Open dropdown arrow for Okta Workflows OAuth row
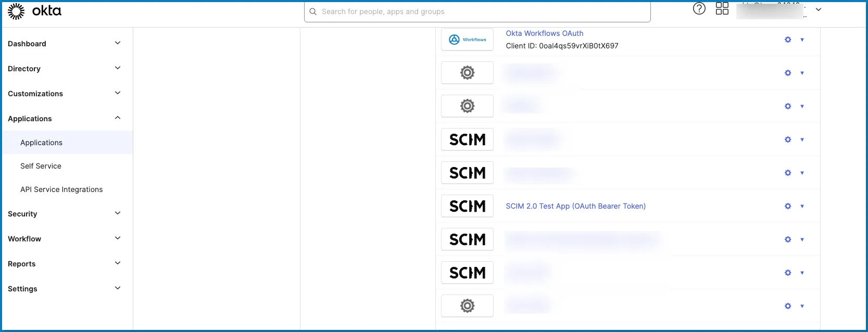868x332 pixels. 802,40
